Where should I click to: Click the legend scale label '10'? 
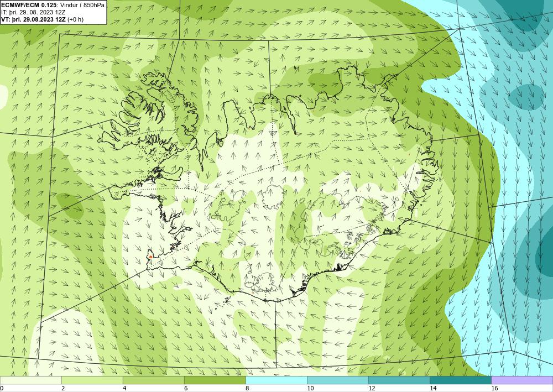pos(310,388)
